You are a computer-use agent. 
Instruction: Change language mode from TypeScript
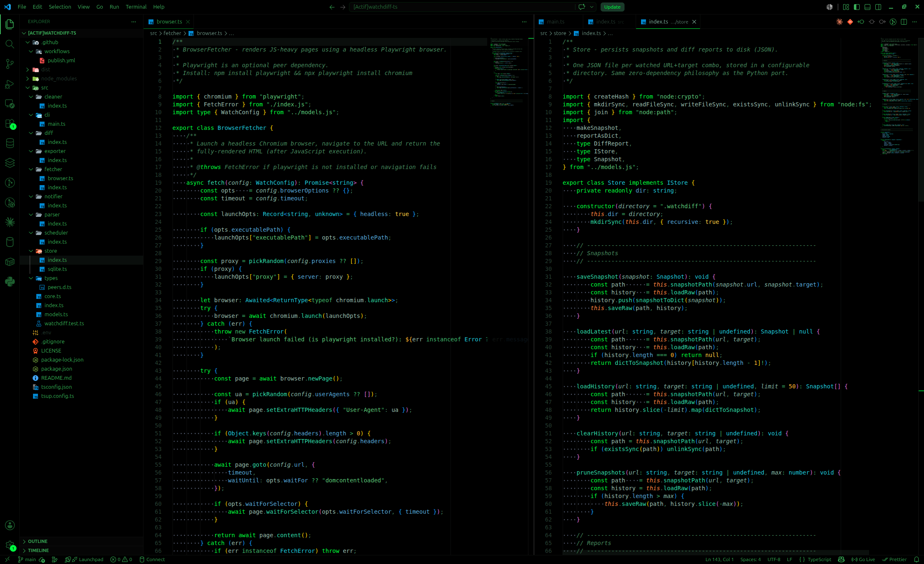tap(819, 559)
